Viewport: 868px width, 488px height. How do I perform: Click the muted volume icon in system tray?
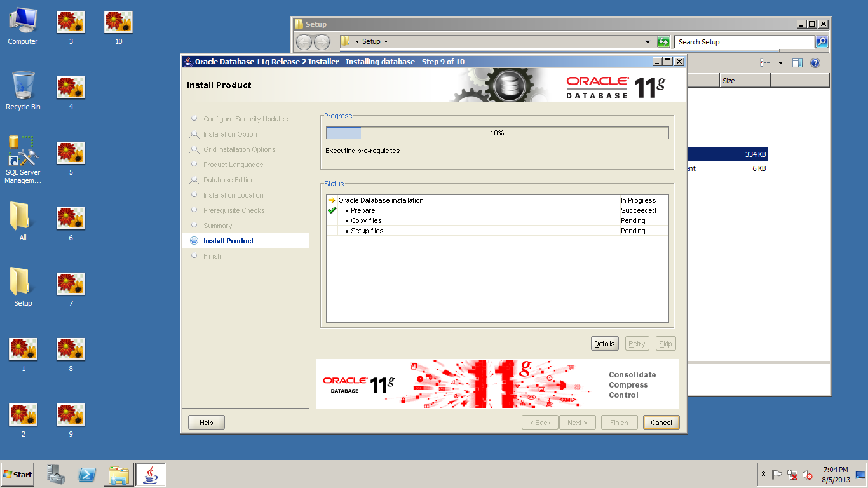pyautogui.click(x=808, y=475)
